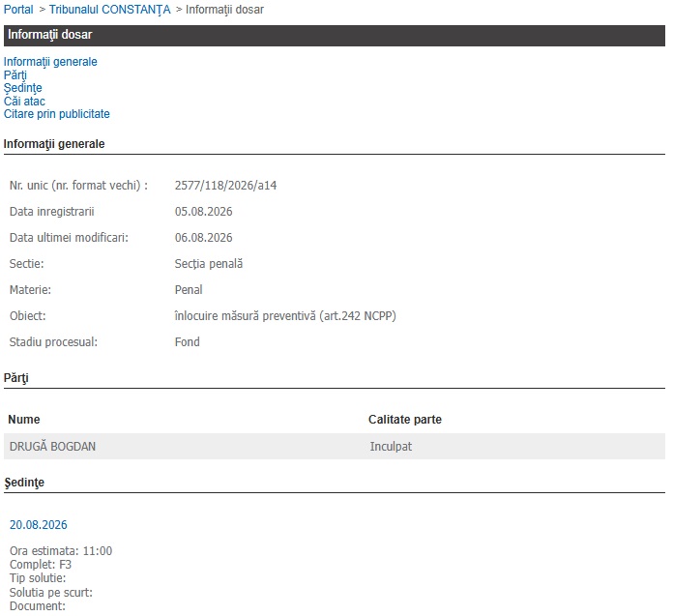Screen dimensions: 673x616
Task: Click the Data inregistrarii label
Action: click(x=52, y=212)
